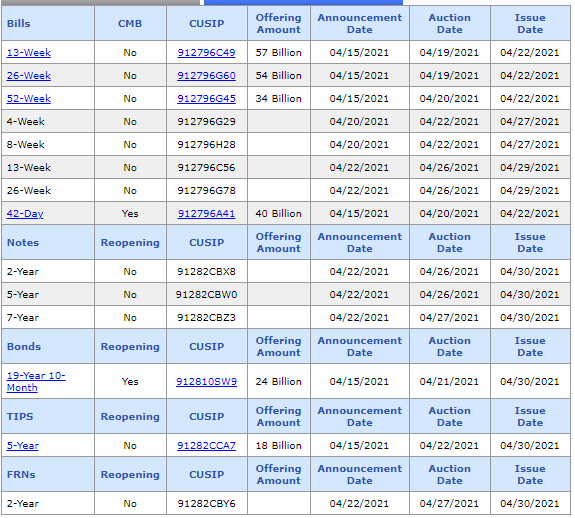Click the TIPS section header
The width and height of the screenshot is (575, 518).
tap(20, 417)
